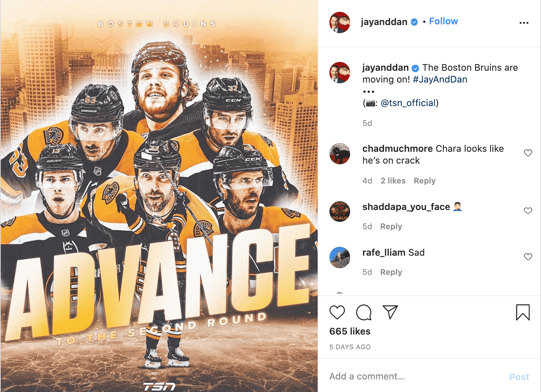Open the three-dot more options menu
Screen dimensions: 541x392
coord(524,23)
